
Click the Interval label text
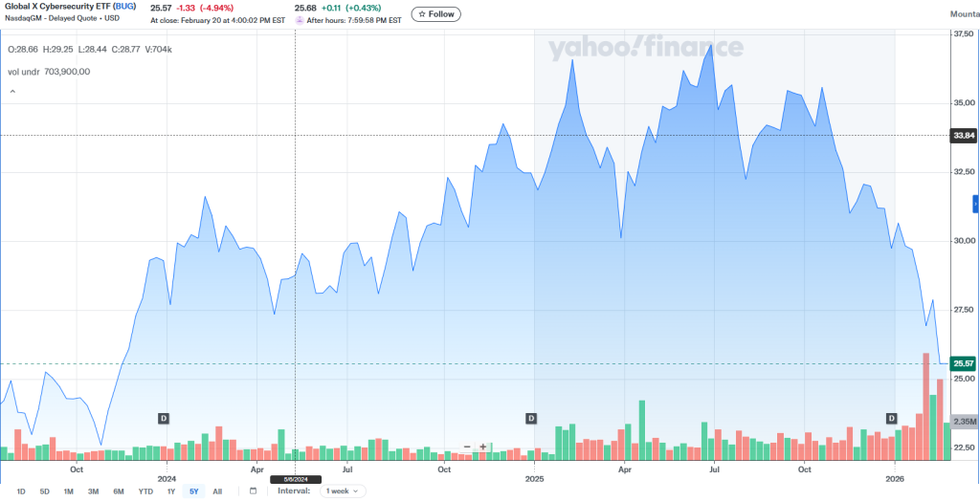pyautogui.click(x=295, y=491)
